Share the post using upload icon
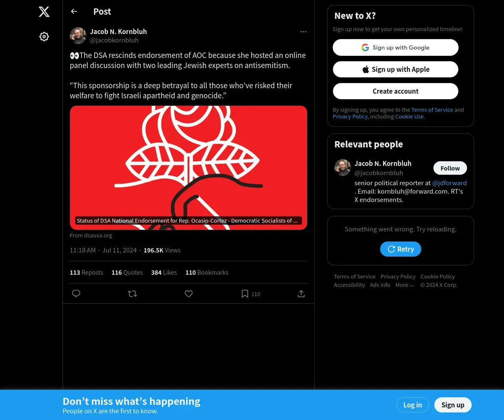The image size is (504, 420). pyautogui.click(x=301, y=294)
